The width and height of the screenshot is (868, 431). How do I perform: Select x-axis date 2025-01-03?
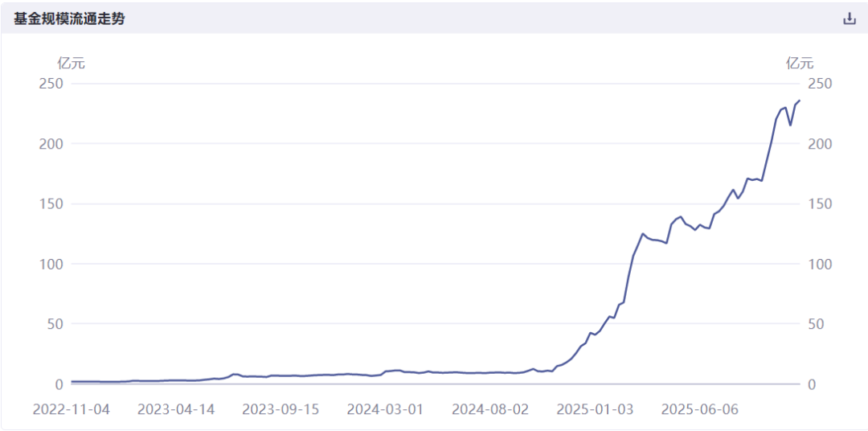coord(595,409)
